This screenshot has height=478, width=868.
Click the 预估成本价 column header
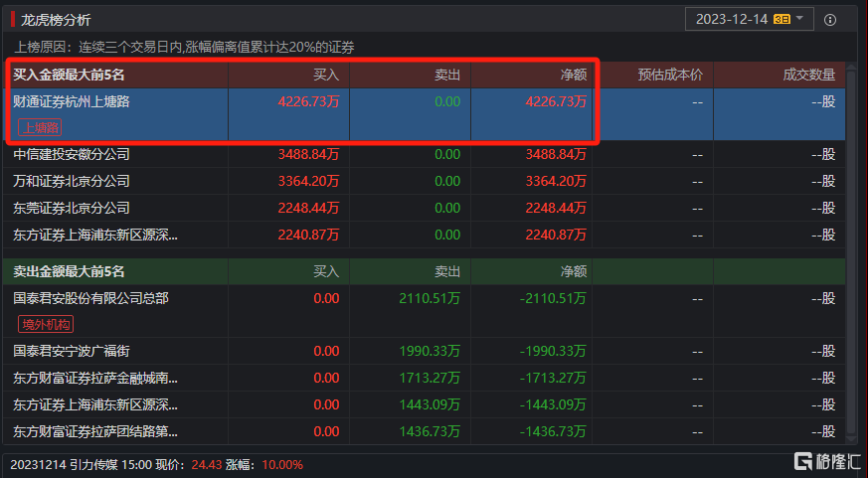pyautogui.click(x=670, y=75)
